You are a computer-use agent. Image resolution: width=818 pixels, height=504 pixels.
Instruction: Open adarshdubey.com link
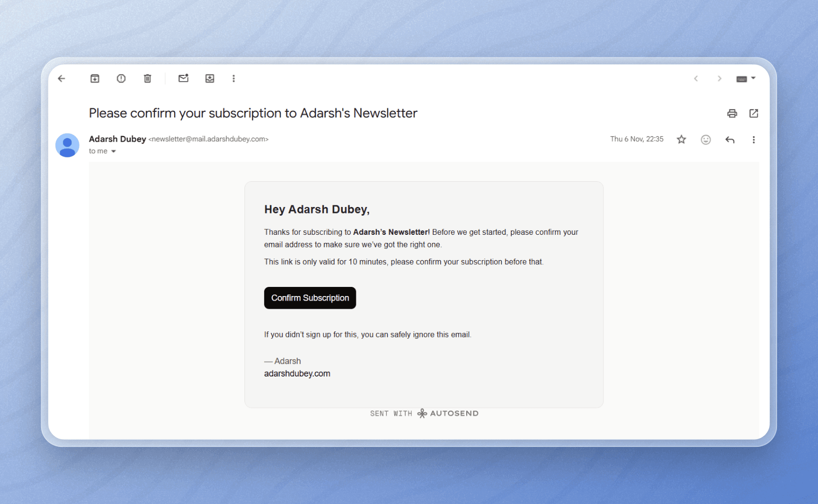coord(297,373)
